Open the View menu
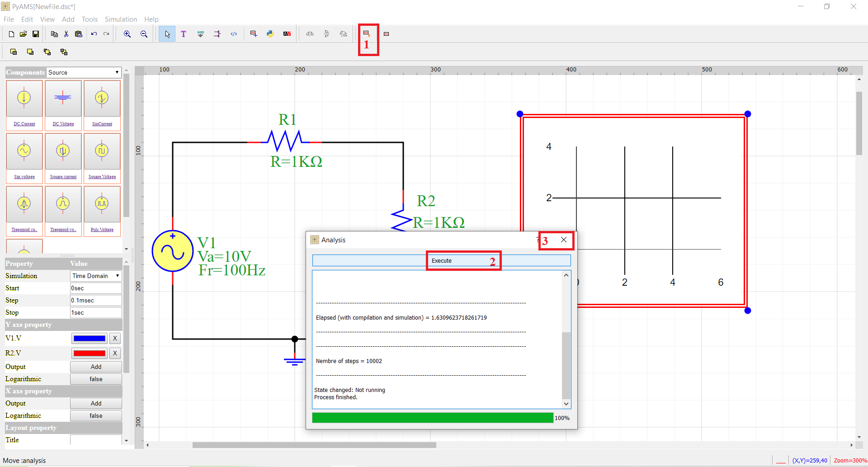868x467 pixels. coord(47,19)
